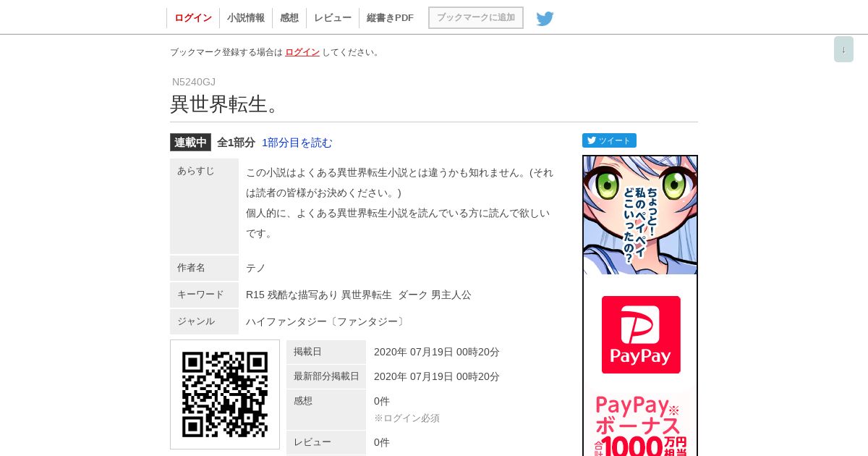
Task: Click the anime girl ad banner image
Action: click(x=640, y=215)
